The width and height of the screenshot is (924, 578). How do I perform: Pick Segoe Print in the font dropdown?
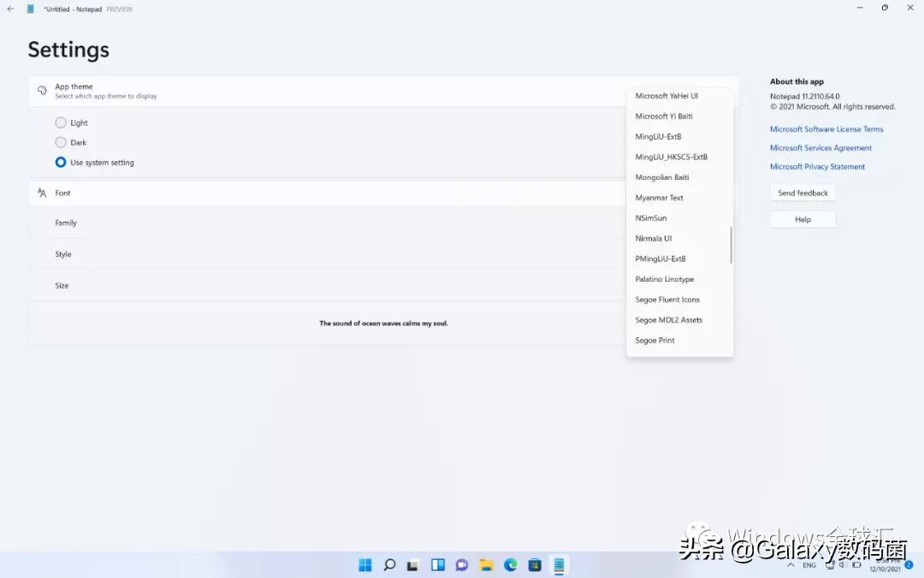[655, 341]
